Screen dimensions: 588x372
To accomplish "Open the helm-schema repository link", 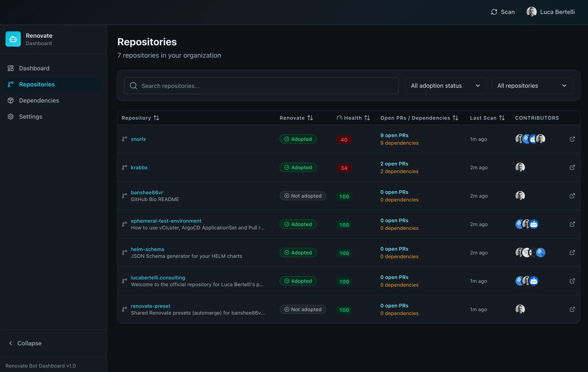I will coord(147,249).
